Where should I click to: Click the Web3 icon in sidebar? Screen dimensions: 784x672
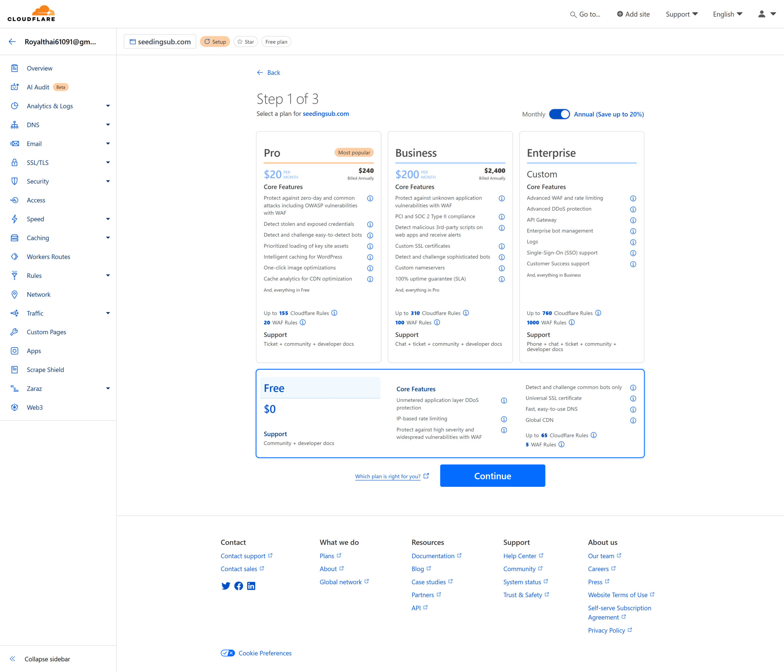[x=14, y=407]
